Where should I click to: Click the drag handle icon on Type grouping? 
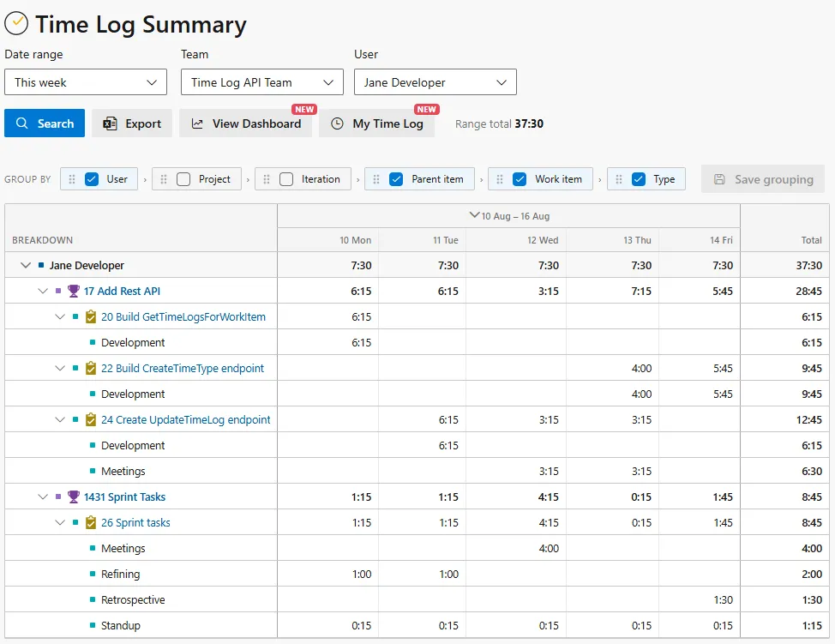(x=619, y=179)
